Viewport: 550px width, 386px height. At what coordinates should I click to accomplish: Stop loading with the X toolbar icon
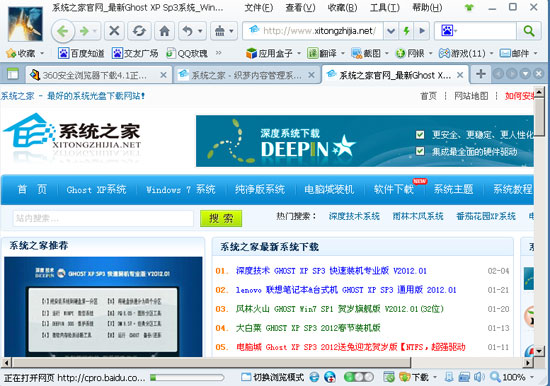click(114, 31)
